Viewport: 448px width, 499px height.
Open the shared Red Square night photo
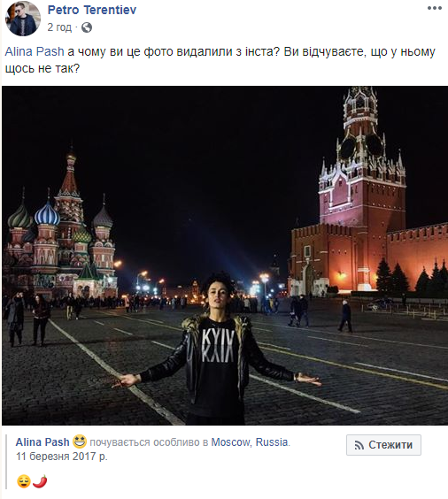pos(225,256)
